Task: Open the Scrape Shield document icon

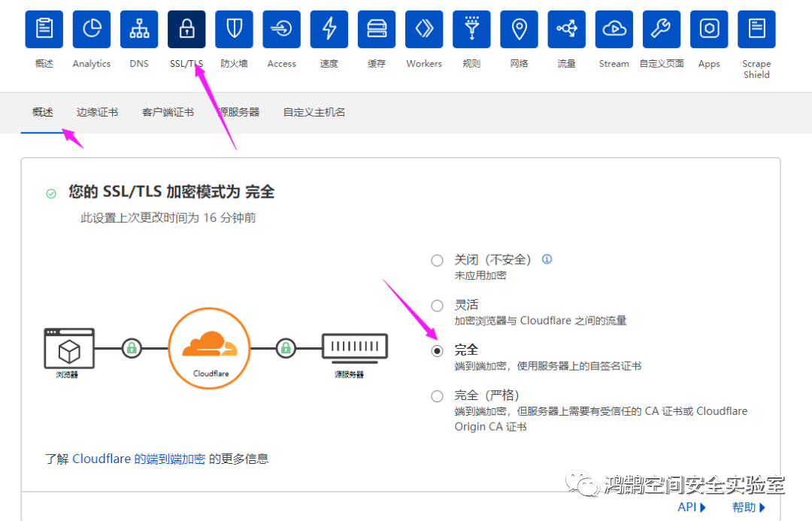Action: click(756, 29)
